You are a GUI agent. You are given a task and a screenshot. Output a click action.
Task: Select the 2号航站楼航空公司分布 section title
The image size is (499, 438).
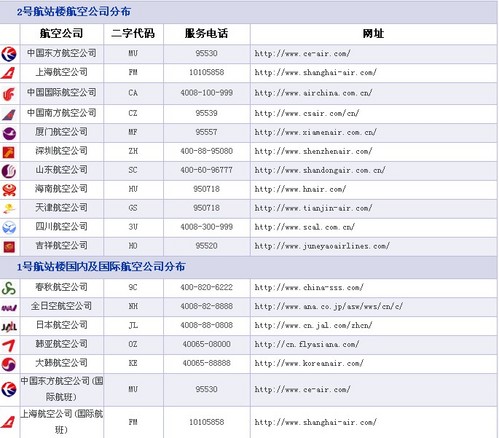click(74, 12)
